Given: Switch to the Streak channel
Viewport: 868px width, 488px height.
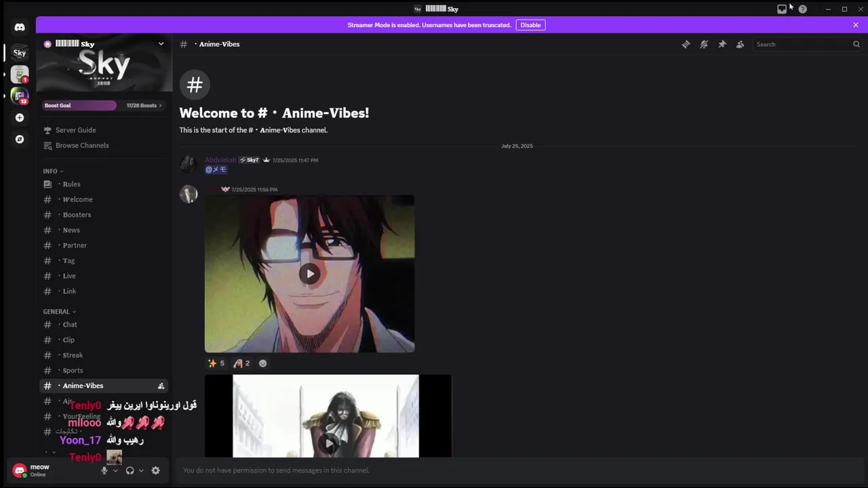Looking at the screenshot, I should point(104,355).
